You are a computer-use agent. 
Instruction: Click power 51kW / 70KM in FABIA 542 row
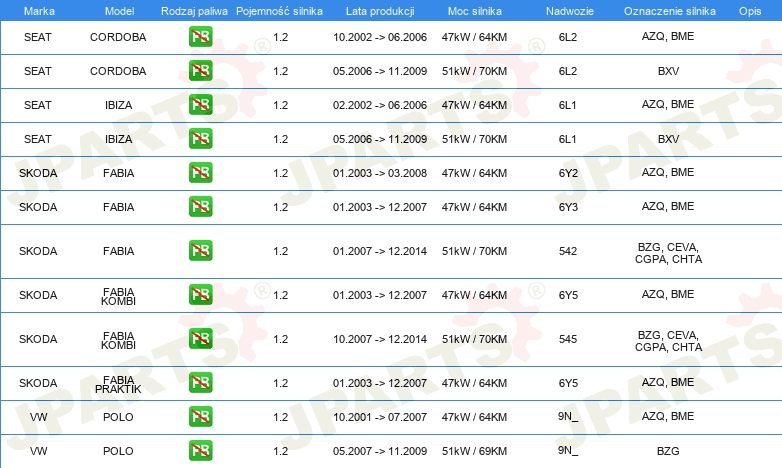[474, 251]
